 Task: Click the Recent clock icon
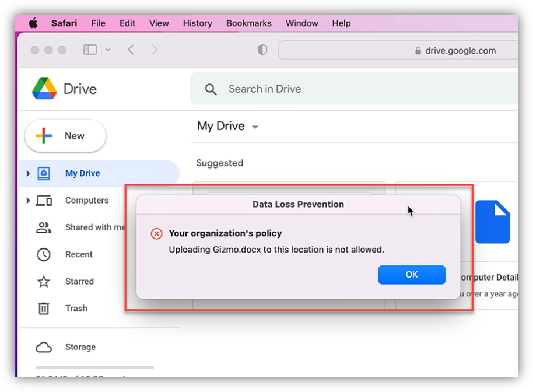44,255
